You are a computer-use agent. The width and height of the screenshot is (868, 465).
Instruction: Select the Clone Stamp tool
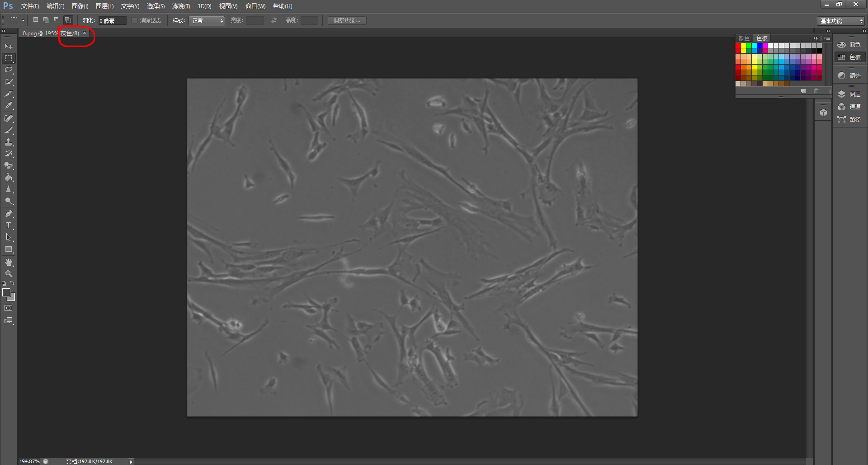pos(8,142)
